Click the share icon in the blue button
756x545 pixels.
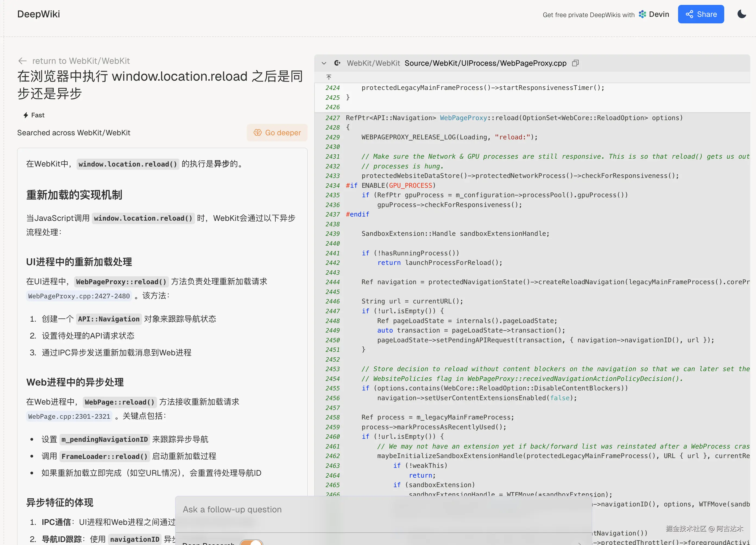click(x=689, y=14)
